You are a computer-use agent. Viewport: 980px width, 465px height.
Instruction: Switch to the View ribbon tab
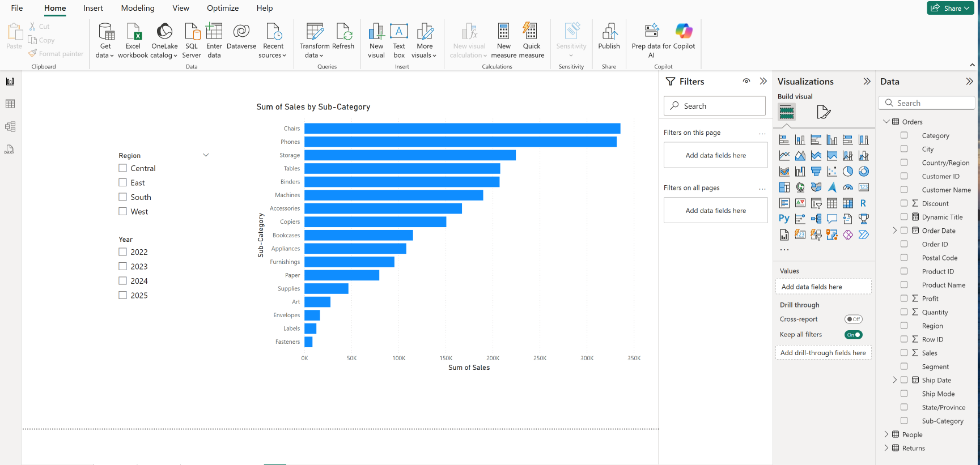[x=181, y=8]
